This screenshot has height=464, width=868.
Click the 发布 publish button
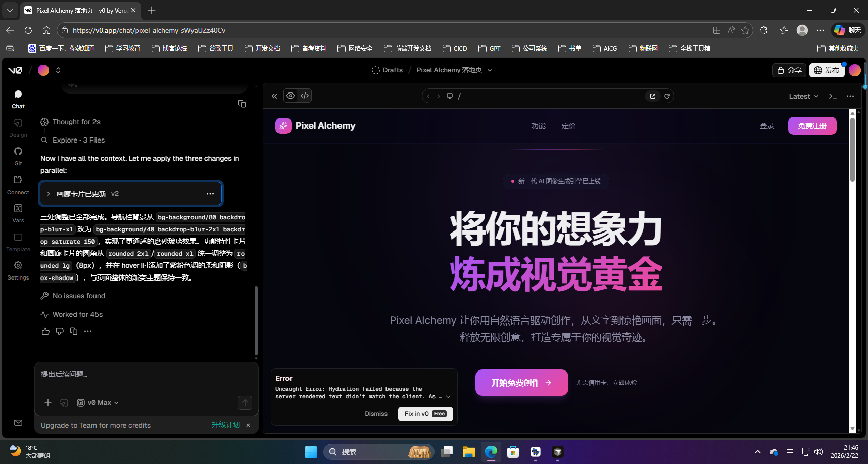pos(827,70)
